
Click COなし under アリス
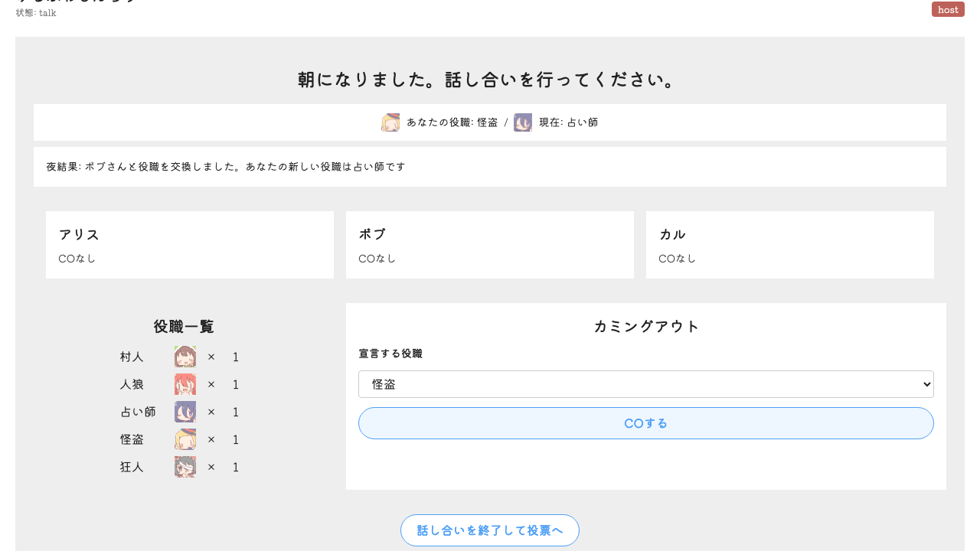[x=77, y=259]
